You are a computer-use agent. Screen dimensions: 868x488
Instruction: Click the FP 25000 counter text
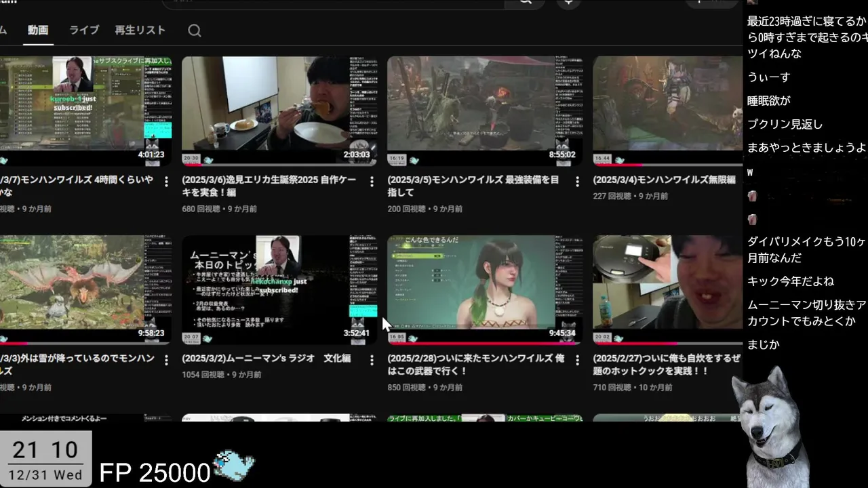coord(155,472)
